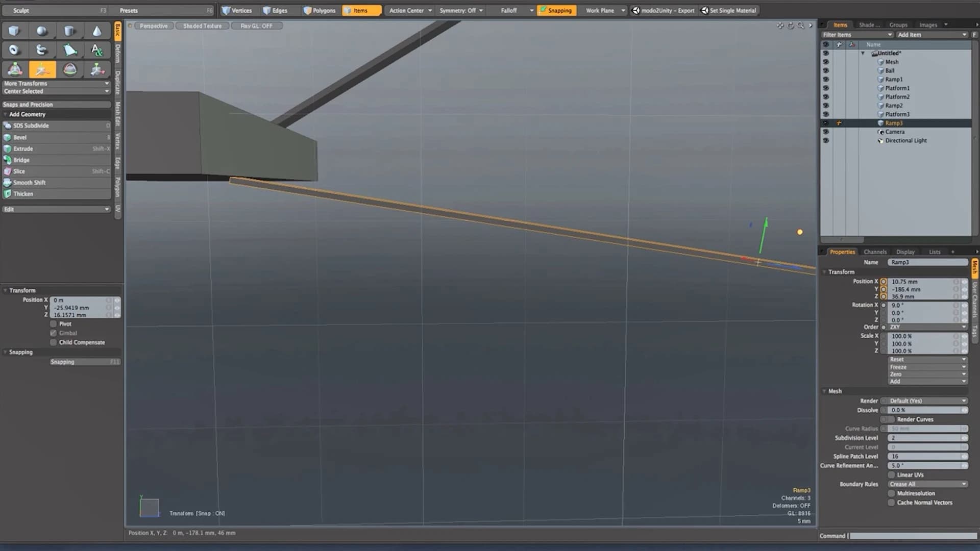Click the modo2Unity Export button
Image resolution: width=980 pixels, height=551 pixels.
click(x=663, y=10)
